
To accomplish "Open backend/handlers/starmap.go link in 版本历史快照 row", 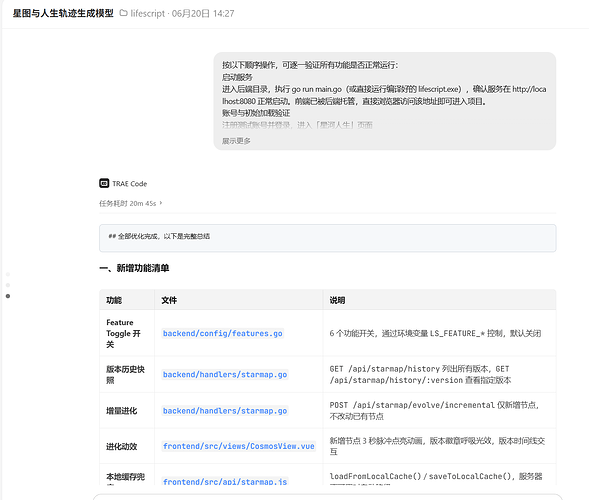I will tap(225, 374).
